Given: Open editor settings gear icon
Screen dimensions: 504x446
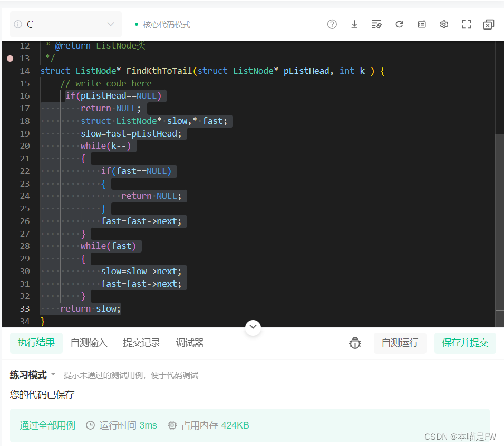Looking at the screenshot, I should (x=444, y=24).
